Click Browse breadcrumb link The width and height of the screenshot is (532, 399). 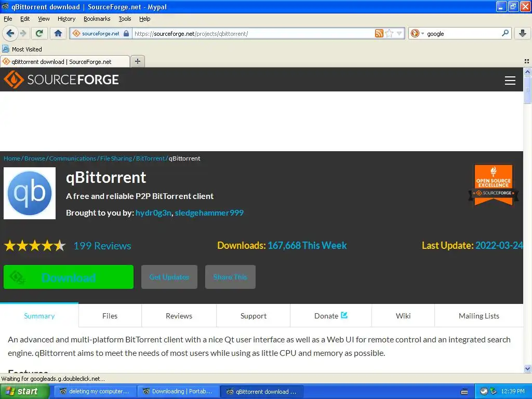35,158
